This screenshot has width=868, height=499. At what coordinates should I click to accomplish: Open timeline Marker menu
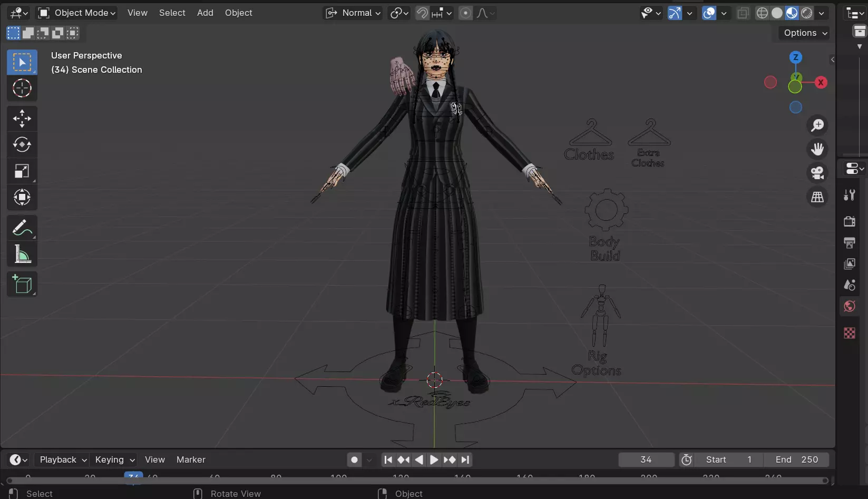(191, 459)
